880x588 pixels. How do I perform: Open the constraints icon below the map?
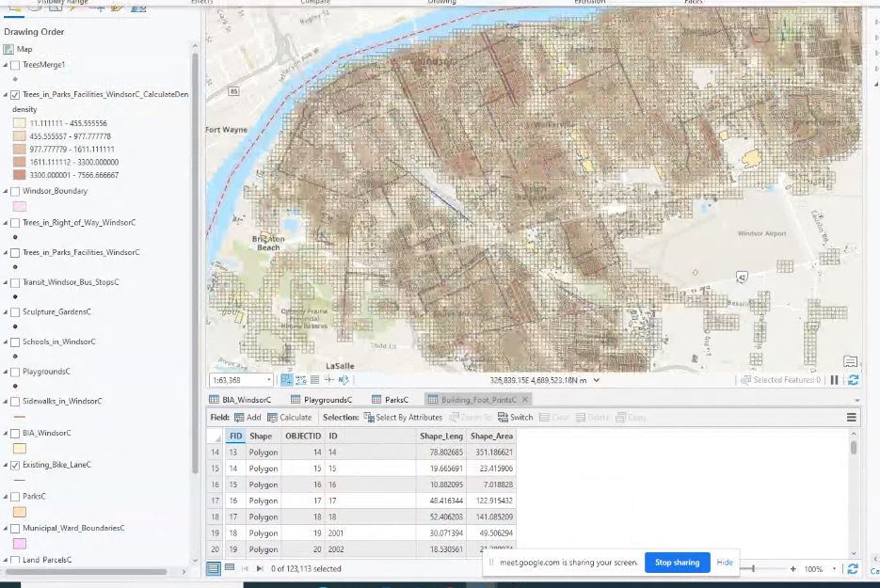[x=301, y=380]
